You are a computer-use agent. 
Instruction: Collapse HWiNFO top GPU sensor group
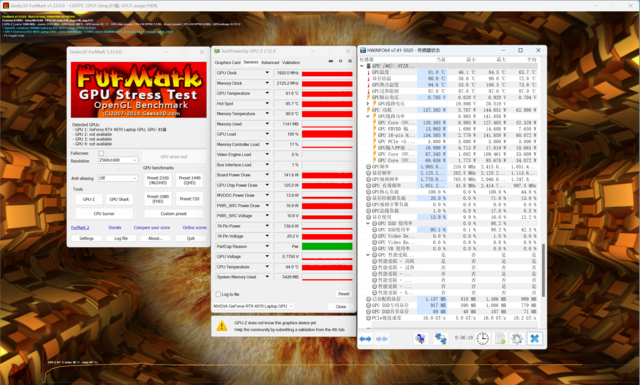coord(362,66)
